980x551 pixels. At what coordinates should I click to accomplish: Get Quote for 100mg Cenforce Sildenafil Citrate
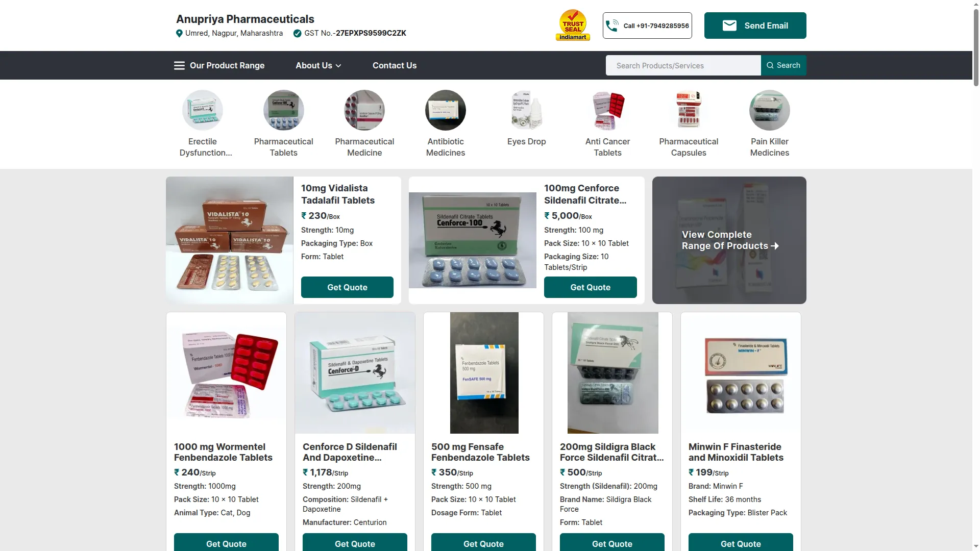[x=591, y=287]
